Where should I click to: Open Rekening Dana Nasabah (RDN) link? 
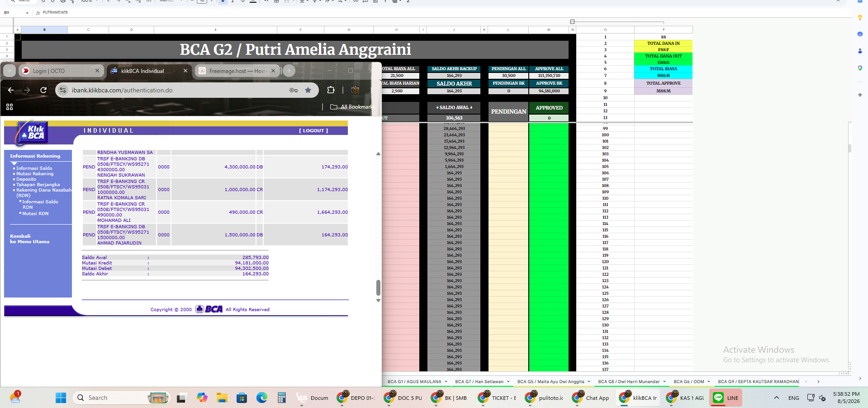(x=44, y=193)
